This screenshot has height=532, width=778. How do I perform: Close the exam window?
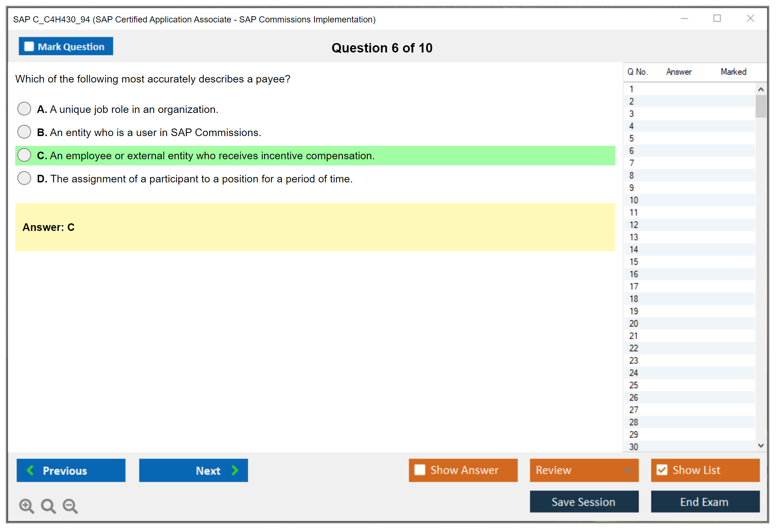(750, 18)
